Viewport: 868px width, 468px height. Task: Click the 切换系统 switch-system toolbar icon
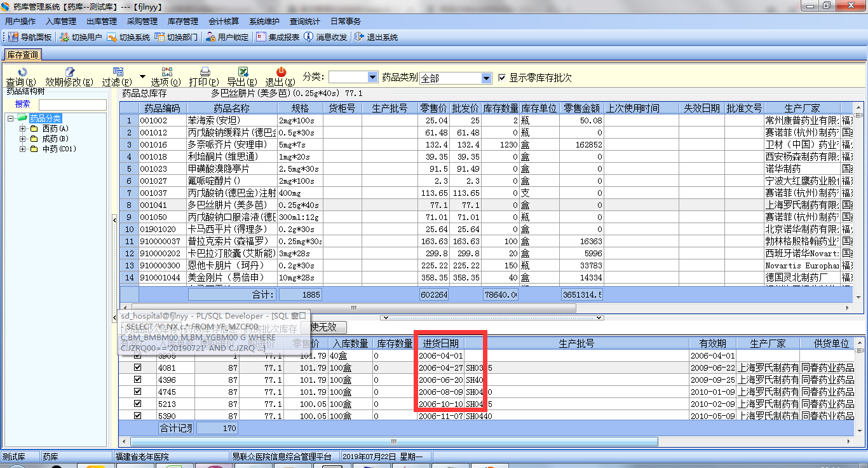click(128, 38)
